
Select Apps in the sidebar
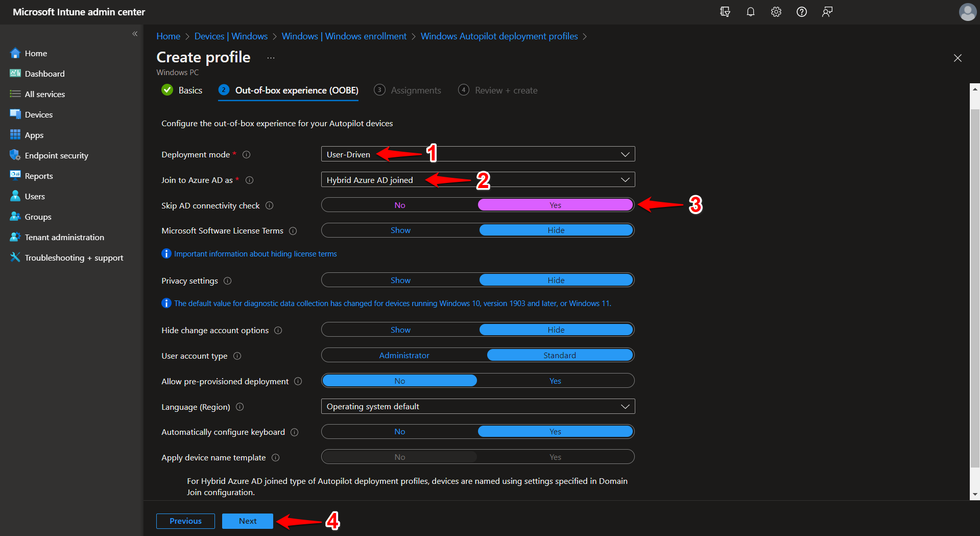(33, 135)
